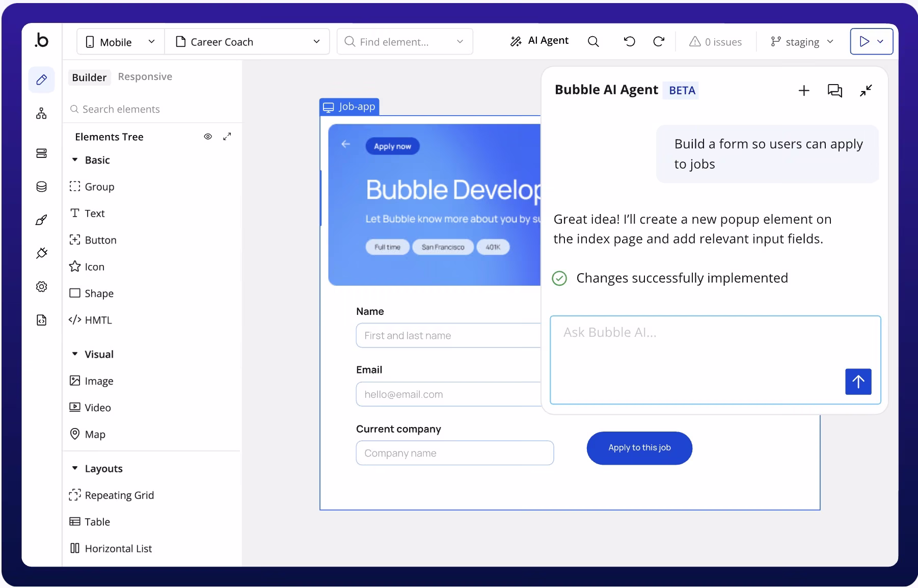This screenshot has height=588, width=918.
Task: Switch to the Builder tab
Action: (89, 77)
